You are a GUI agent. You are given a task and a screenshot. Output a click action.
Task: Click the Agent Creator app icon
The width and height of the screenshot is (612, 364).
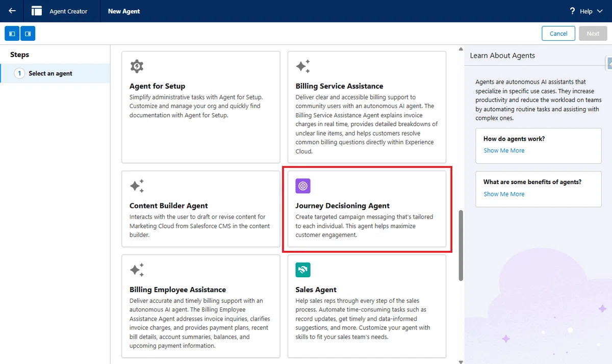[37, 11]
